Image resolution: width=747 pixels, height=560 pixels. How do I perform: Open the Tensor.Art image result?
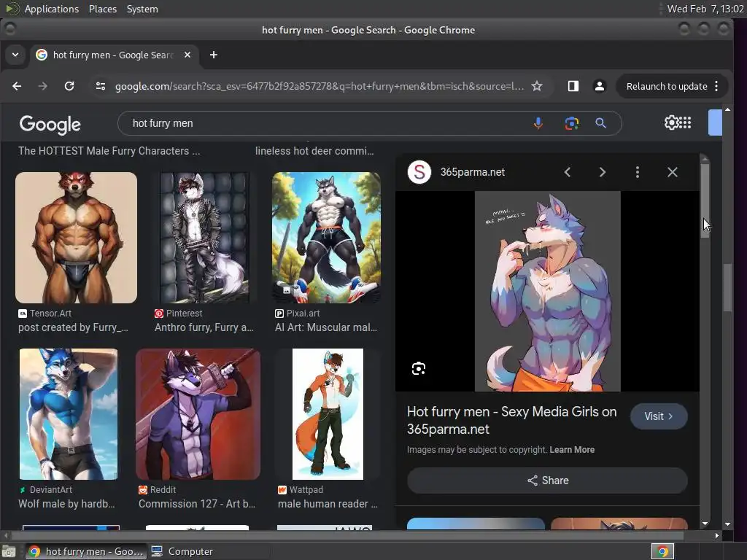[x=76, y=238]
